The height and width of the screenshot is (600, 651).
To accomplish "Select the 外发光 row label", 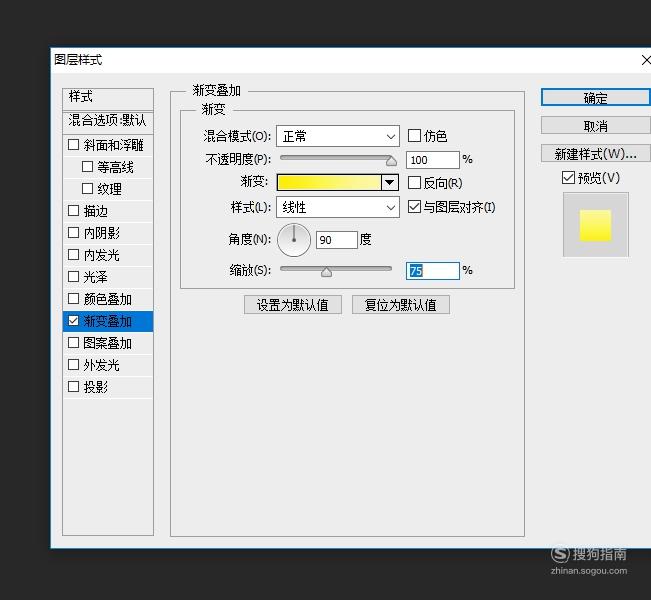I will (101, 365).
